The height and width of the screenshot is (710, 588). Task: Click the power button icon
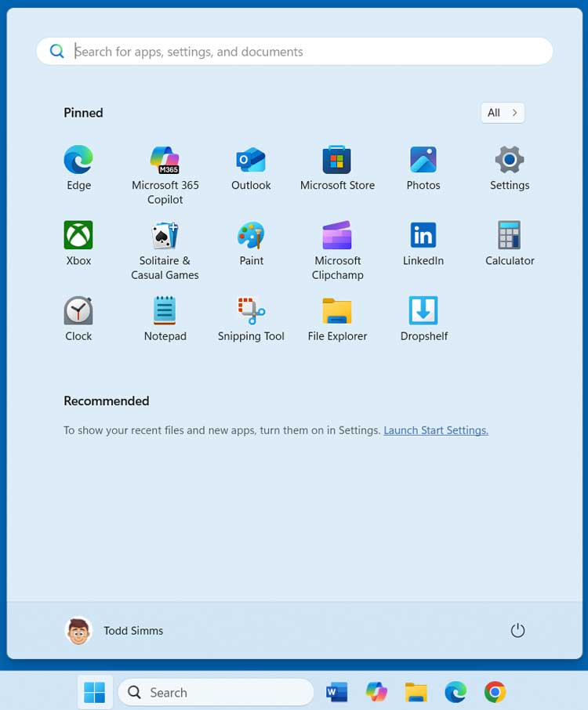tap(517, 630)
